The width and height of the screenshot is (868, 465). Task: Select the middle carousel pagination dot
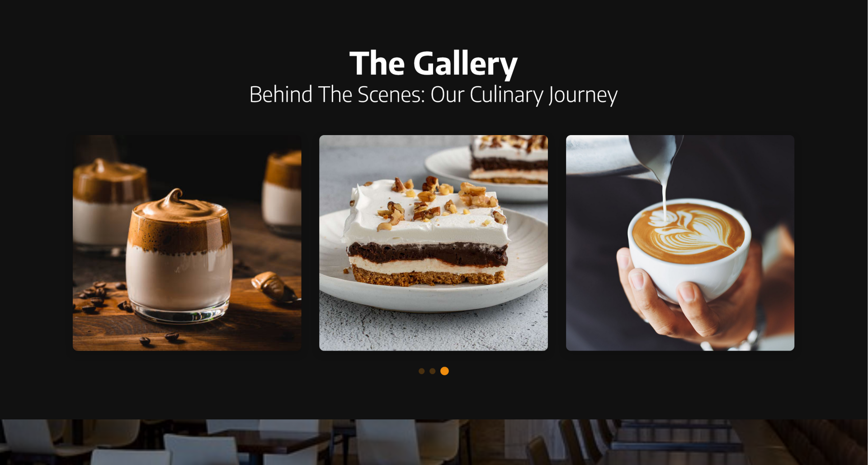pyautogui.click(x=432, y=371)
